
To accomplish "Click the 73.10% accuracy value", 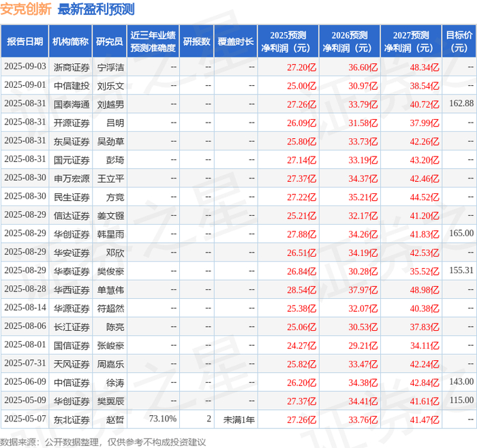I will click(163, 419).
